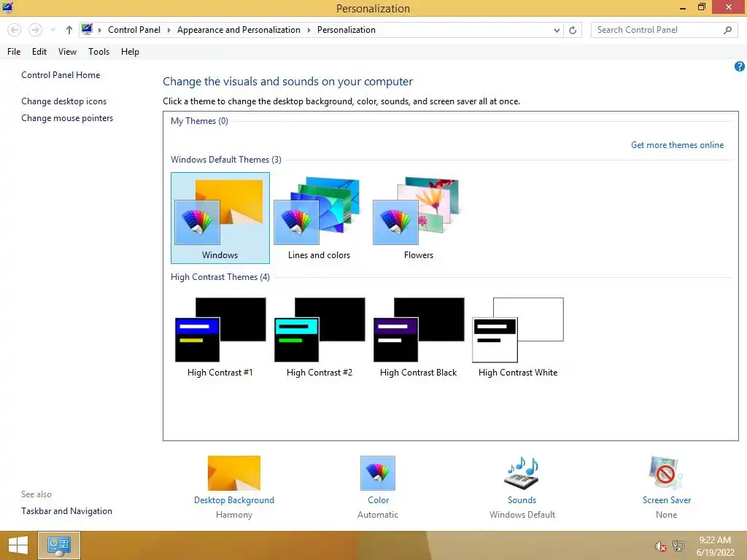Screen dimensions: 747x560
Task: Click the search magnifier icon
Action: (727, 30)
